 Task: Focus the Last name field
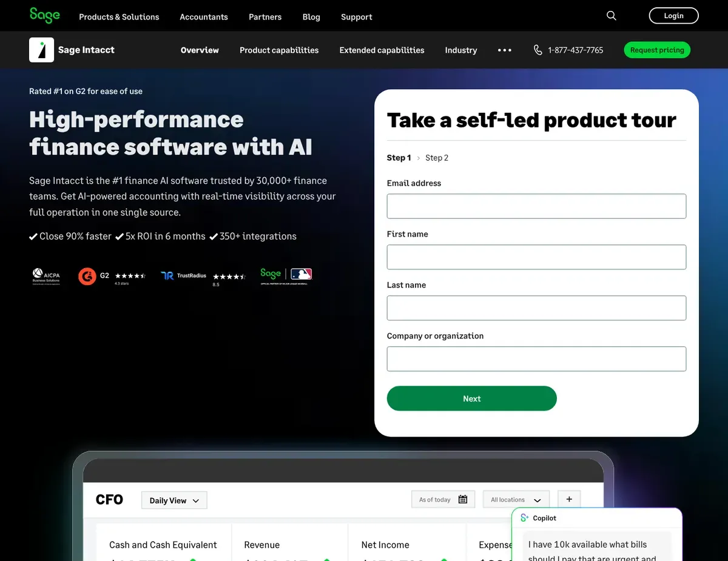coord(537,308)
